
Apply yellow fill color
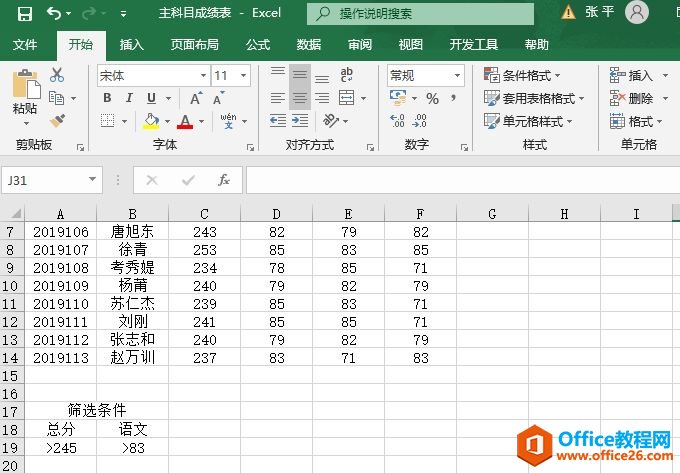coord(151,121)
